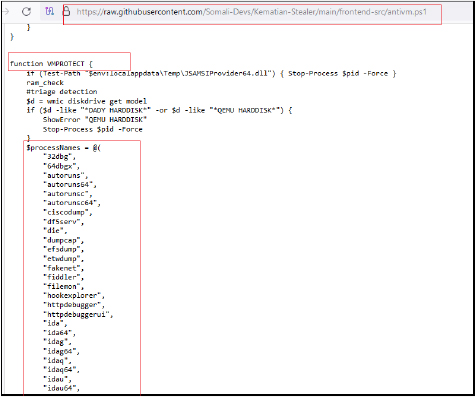Click the "dumpcap" entry
The image size is (476, 397).
pyautogui.click(x=63, y=240)
